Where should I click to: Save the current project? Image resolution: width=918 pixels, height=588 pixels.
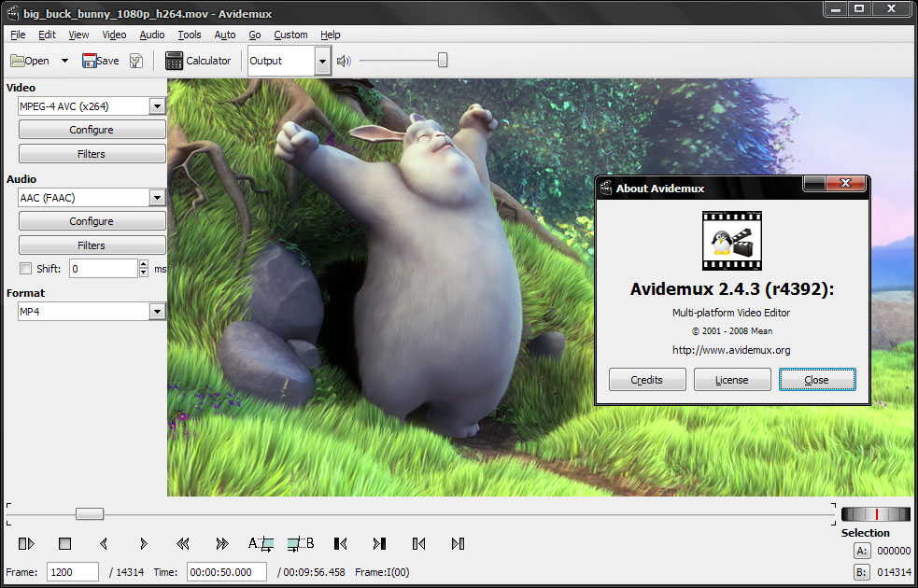point(98,60)
